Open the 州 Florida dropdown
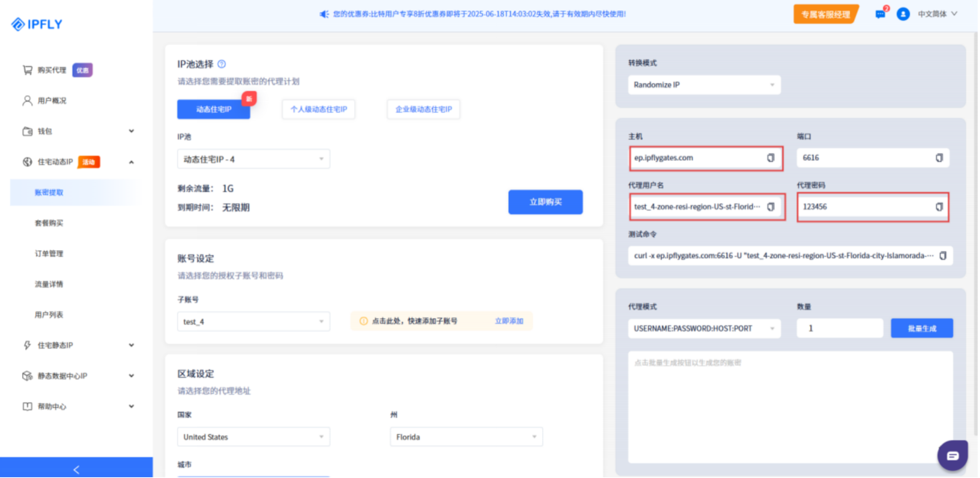Screen dimensions: 980x478 point(467,438)
